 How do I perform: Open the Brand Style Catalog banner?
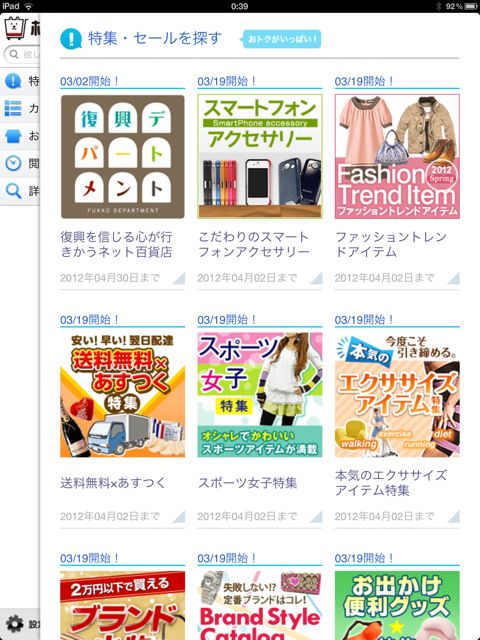pos(260,605)
